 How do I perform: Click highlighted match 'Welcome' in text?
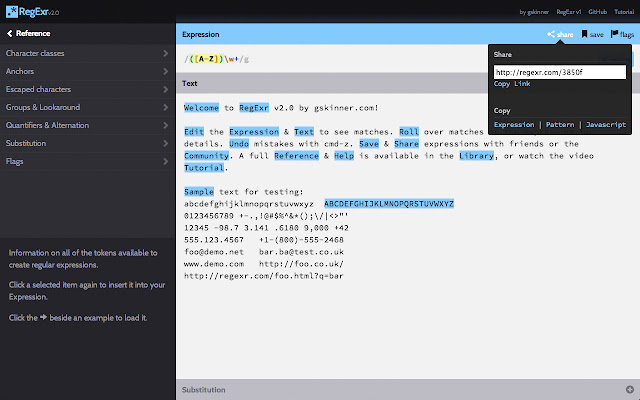201,108
